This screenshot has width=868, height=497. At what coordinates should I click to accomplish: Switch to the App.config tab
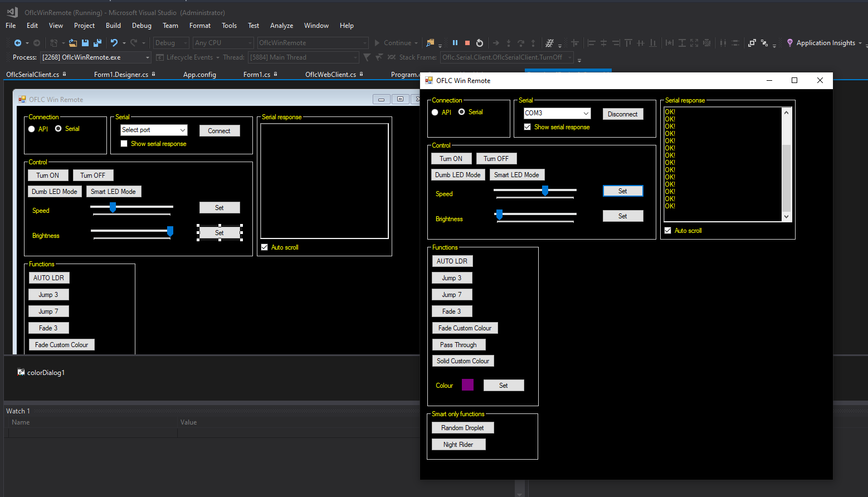(199, 75)
